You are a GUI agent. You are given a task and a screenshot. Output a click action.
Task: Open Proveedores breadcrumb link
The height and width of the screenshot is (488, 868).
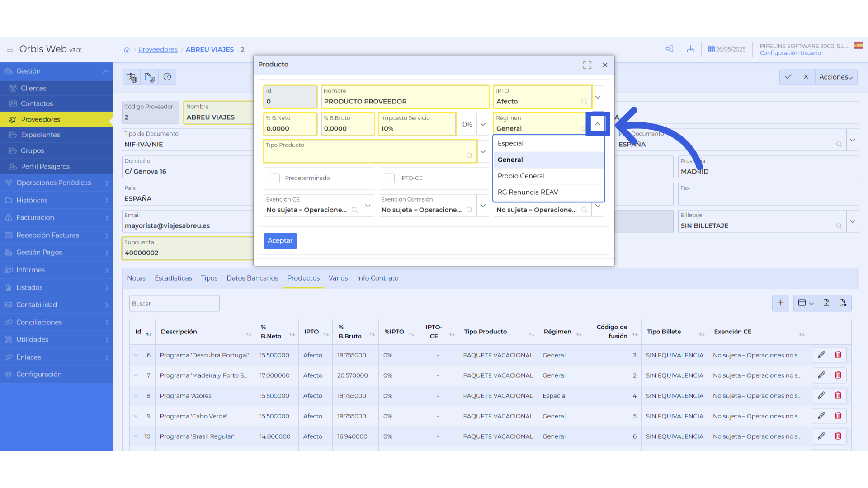[x=158, y=50]
